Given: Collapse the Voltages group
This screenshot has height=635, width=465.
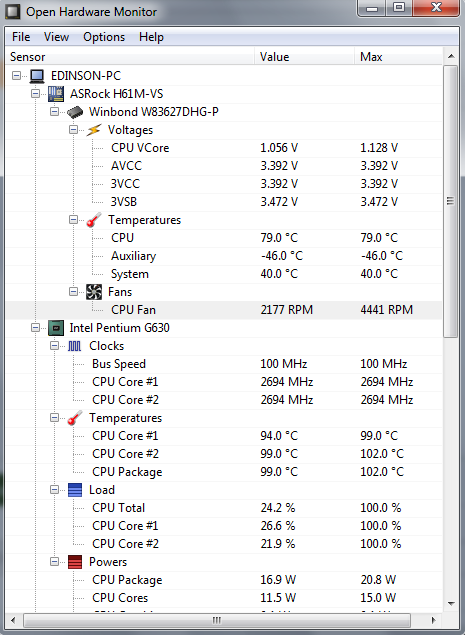Looking at the screenshot, I should point(73,130).
